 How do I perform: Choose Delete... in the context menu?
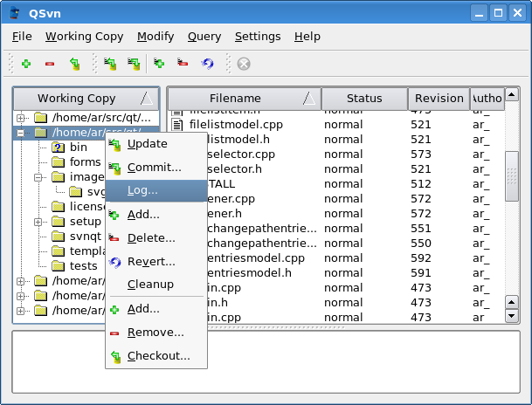[156, 238]
